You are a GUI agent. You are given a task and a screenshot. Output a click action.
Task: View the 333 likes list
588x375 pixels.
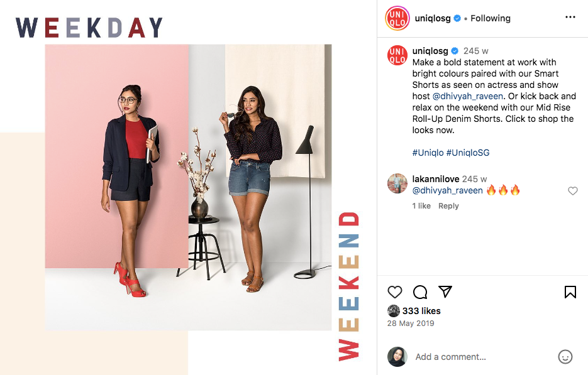421,311
